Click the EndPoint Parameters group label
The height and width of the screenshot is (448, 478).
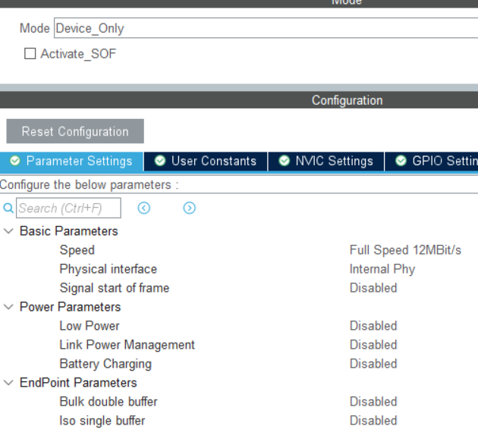tap(78, 383)
